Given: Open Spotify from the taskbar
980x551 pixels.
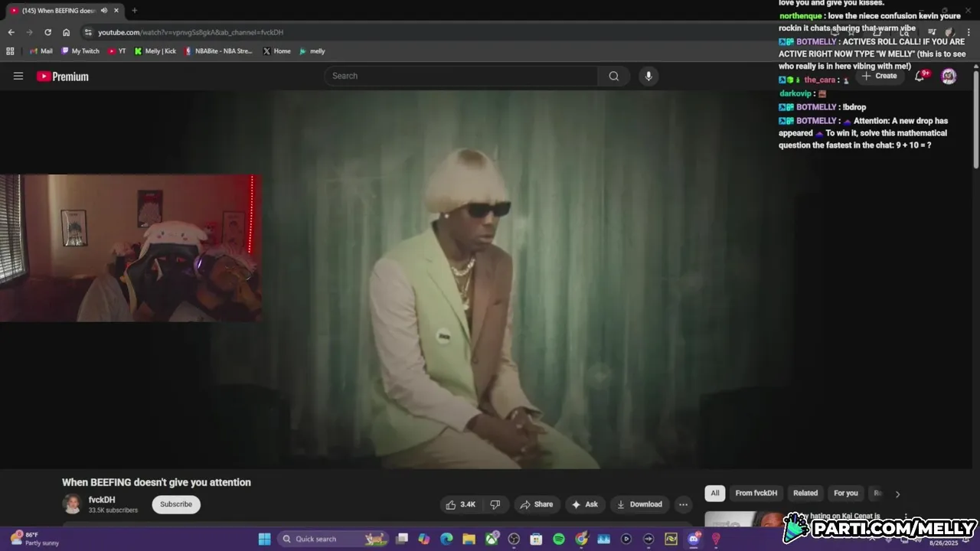Looking at the screenshot, I should pos(559,539).
